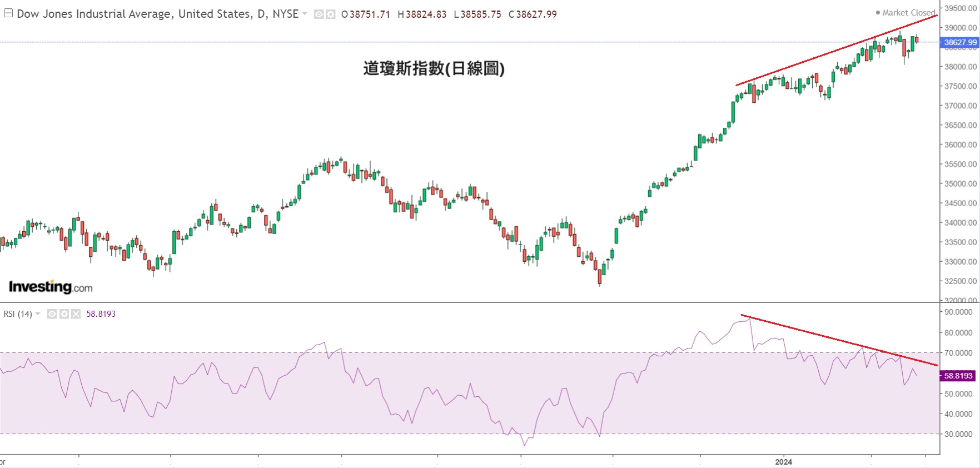The height and width of the screenshot is (468, 980).
Task: Select the blue 38627.99 price label
Action: (x=959, y=42)
